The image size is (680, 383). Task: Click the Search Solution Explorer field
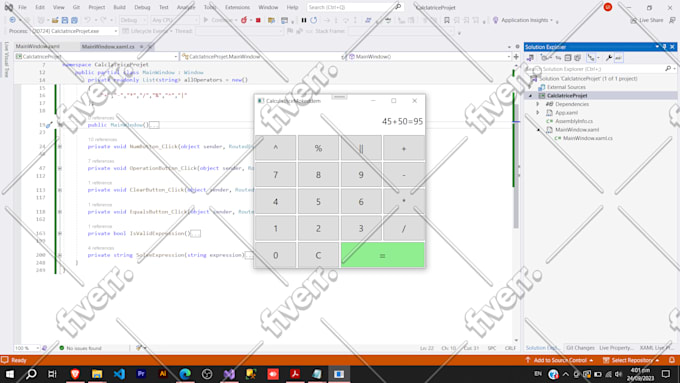coord(600,69)
